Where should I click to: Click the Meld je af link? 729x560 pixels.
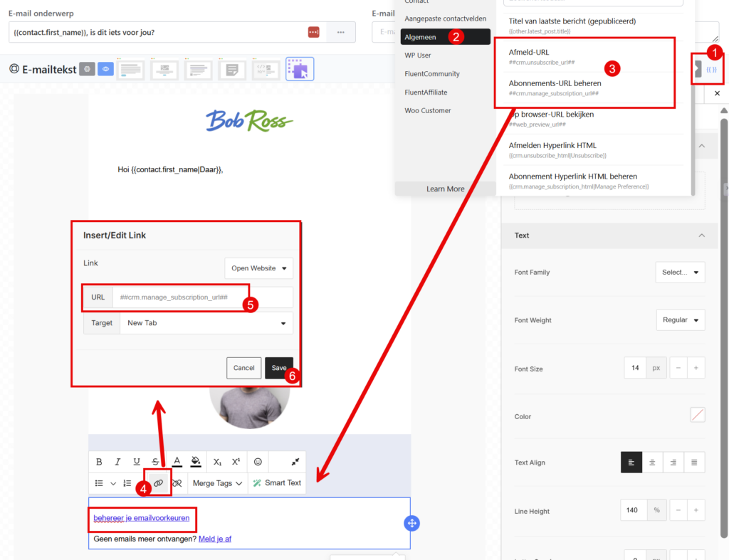pos(214,539)
